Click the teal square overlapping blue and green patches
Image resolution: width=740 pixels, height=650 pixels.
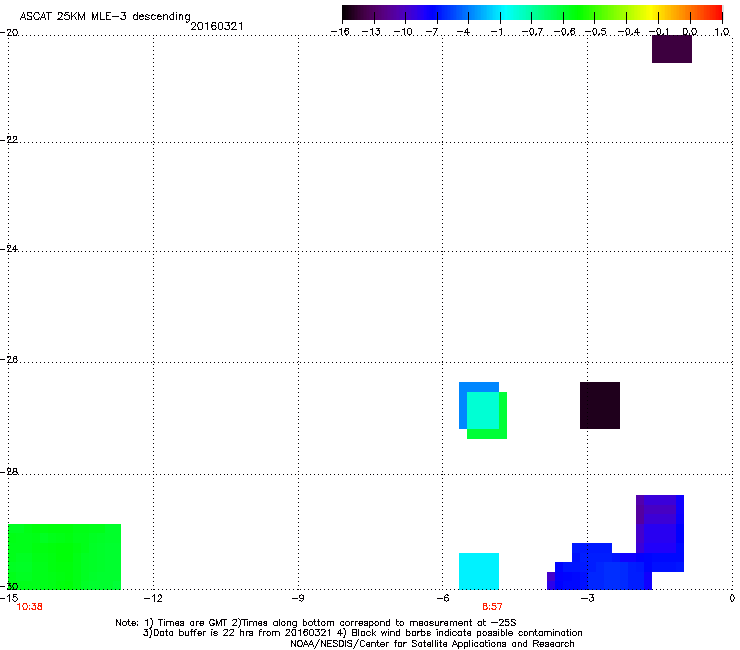483,410
